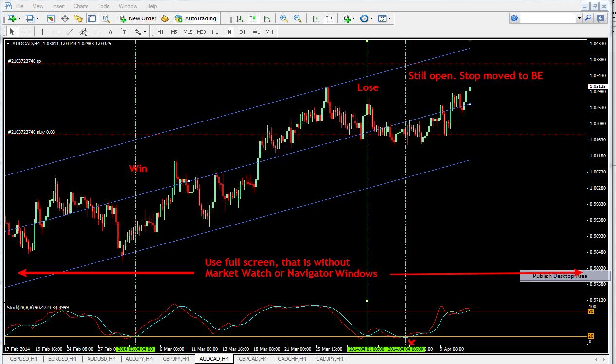The image size is (616, 364).
Task: Open the File menu
Action: coord(19,6)
